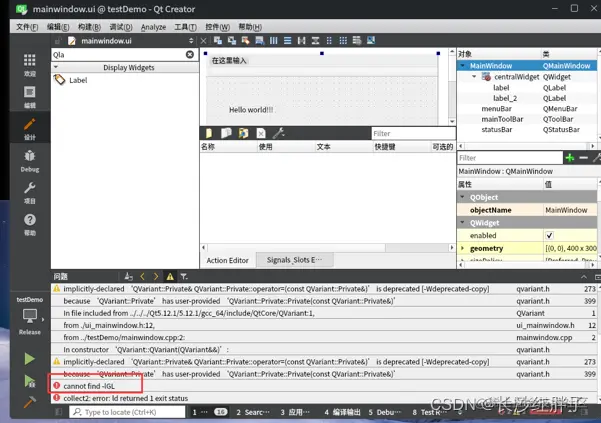Click the delete action icon in the Action Editor
601x423 pixels.
pyautogui.click(x=261, y=133)
